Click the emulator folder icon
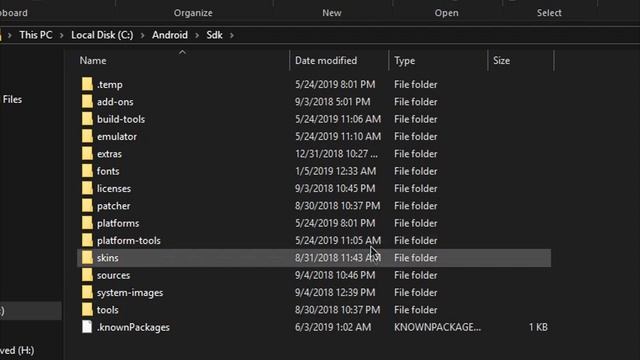This screenshot has height=360, width=640. (x=87, y=136)
